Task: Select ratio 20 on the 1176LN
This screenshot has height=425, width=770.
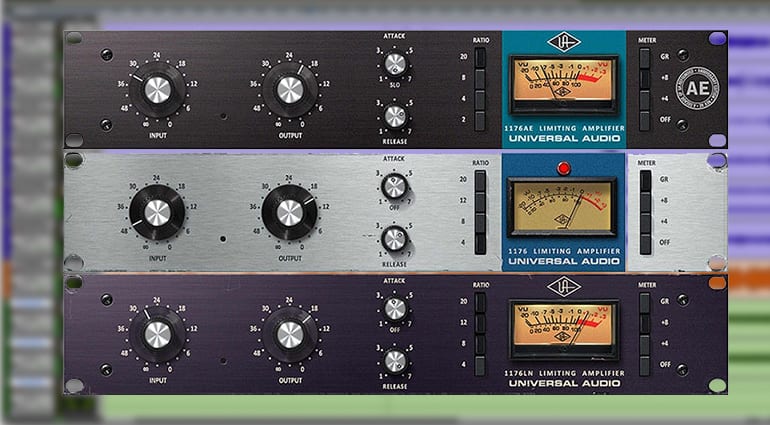Action: [480, 303]
